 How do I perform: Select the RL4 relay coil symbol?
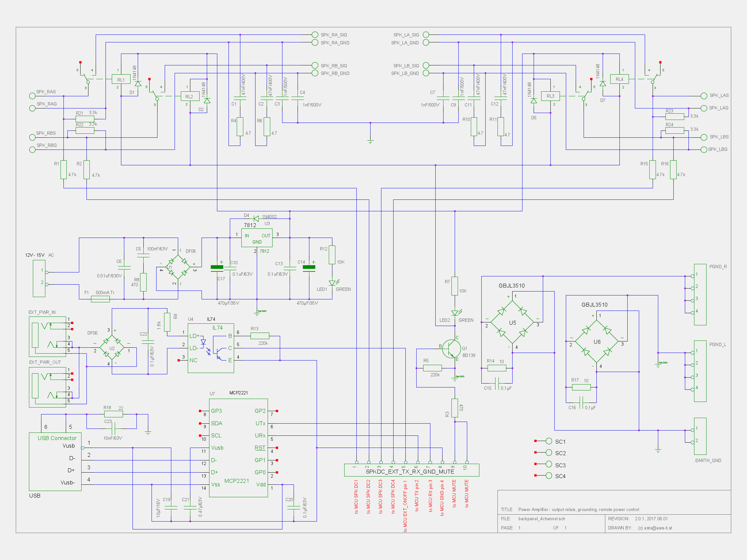(619, 79)
